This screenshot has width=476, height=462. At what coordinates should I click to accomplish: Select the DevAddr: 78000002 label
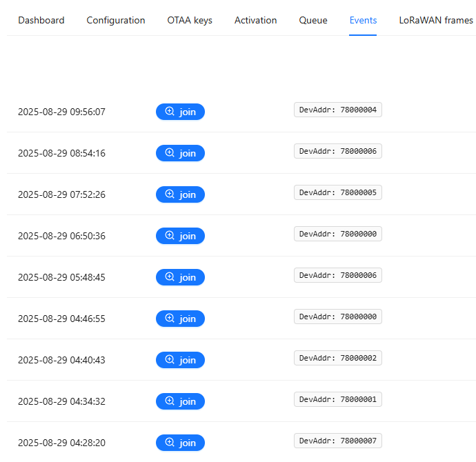[x=338, y=358]
